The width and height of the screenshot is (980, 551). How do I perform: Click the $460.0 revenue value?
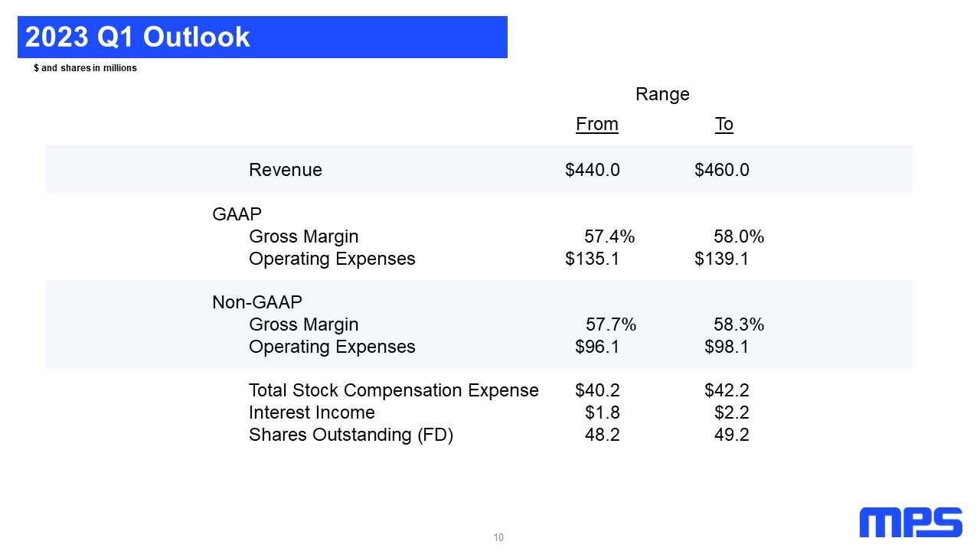coord(721,170)
